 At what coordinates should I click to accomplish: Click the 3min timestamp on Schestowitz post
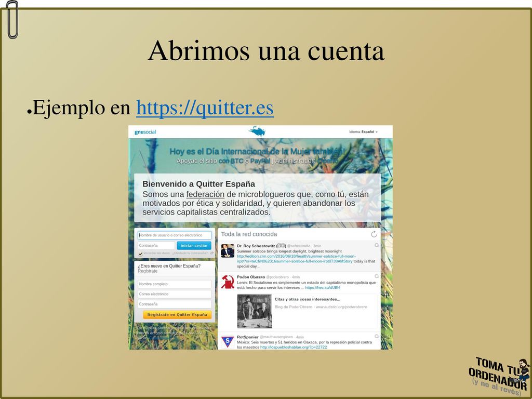click(317, 246)
